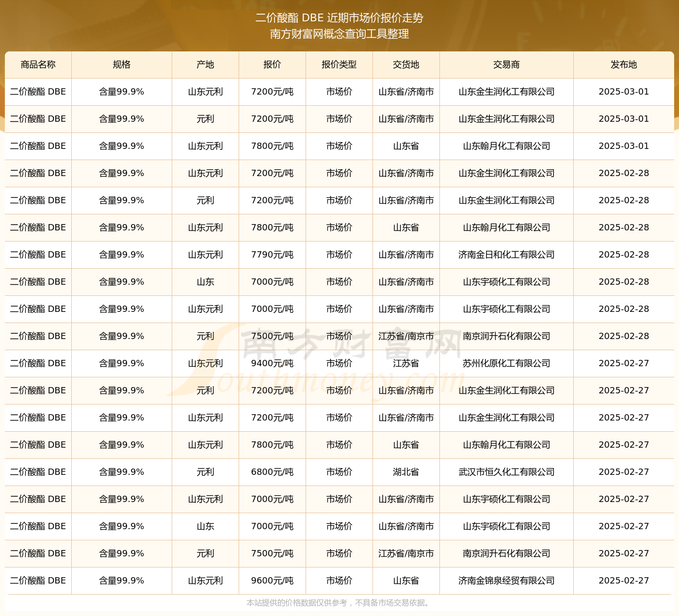This screenshot has width=679, height=616.
Task: Click 二价酸酯 DBE in the 9600元/吨 row
Action: click(38, 581)
